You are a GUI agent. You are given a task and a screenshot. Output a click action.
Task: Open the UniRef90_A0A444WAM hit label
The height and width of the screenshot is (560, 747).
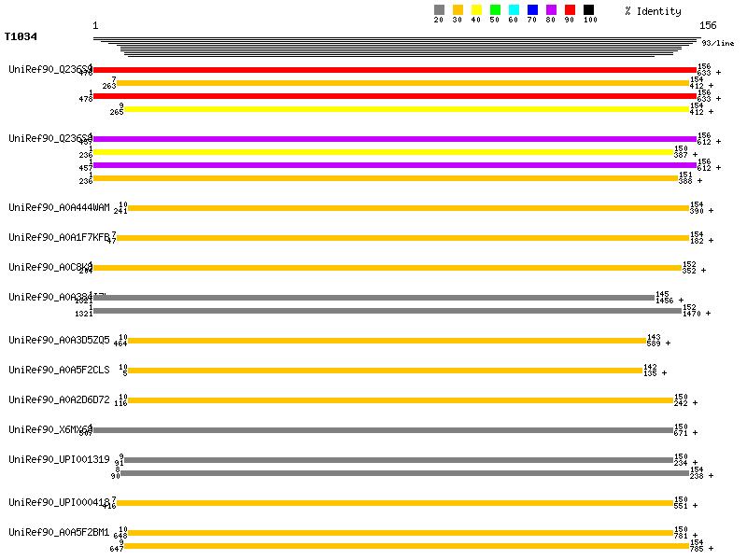(x=59, y=207)
